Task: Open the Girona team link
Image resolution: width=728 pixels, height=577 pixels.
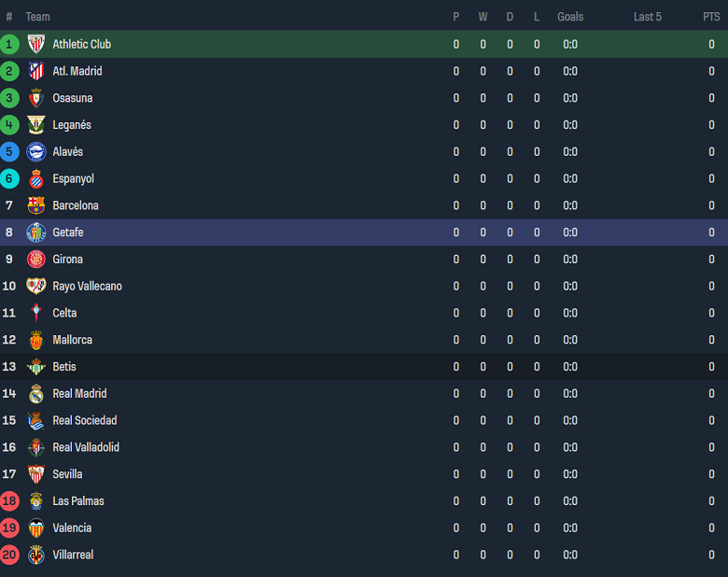Action: (67, 260)
